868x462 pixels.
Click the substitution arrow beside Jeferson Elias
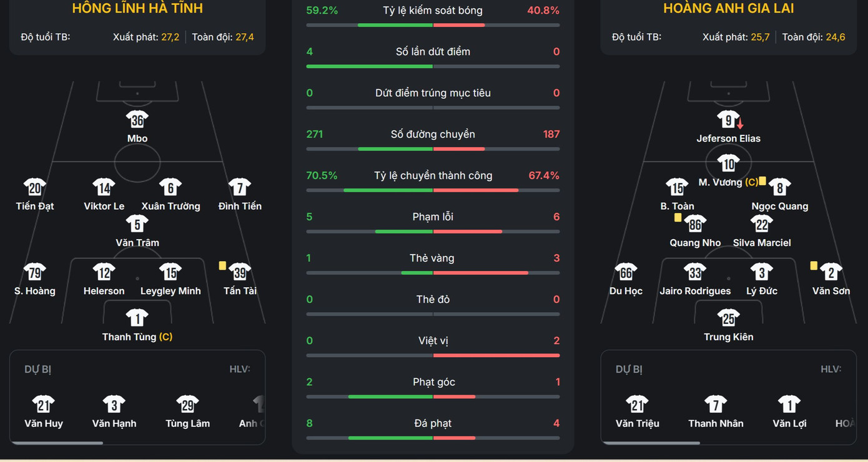tap(740, 124)
